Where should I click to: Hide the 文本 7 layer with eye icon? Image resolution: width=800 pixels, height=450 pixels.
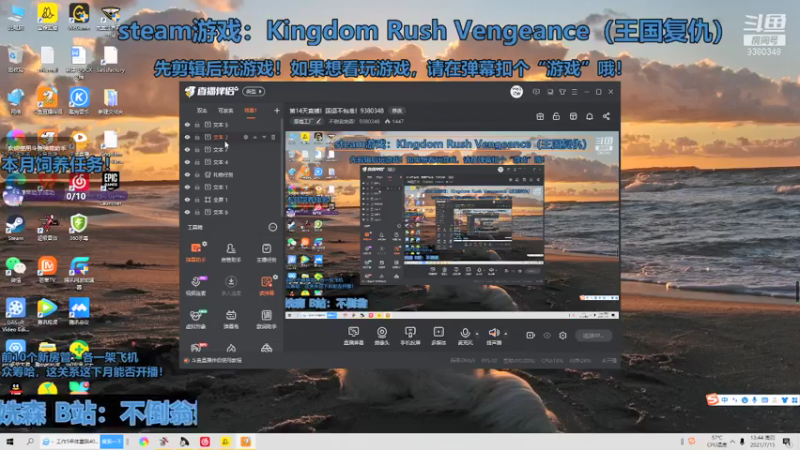(187, 149)
